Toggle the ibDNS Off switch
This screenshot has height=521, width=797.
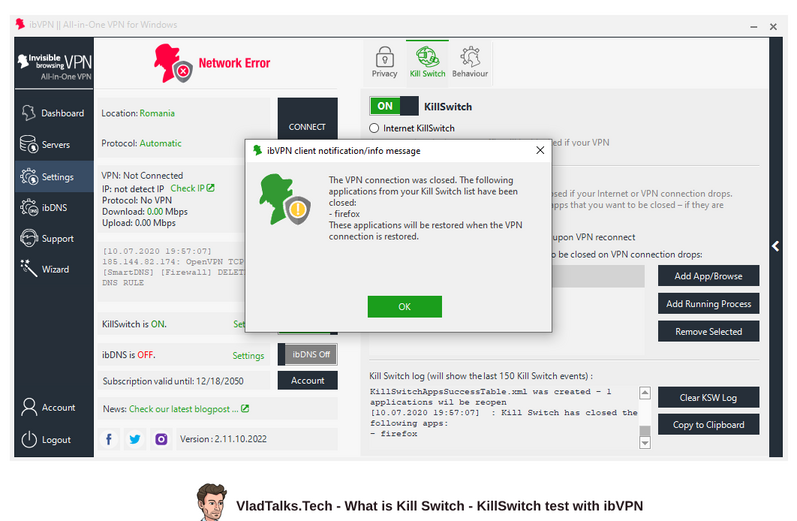point(308,354)
